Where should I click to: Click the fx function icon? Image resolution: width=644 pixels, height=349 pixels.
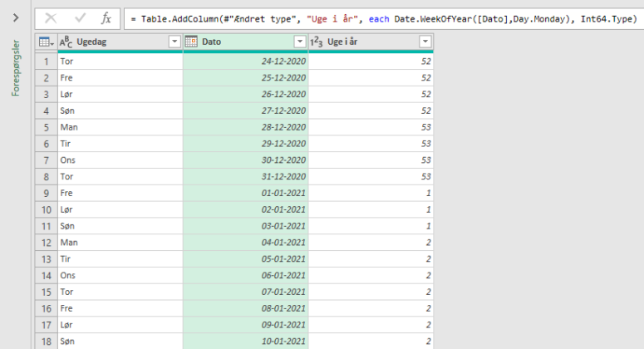point(106,18)
